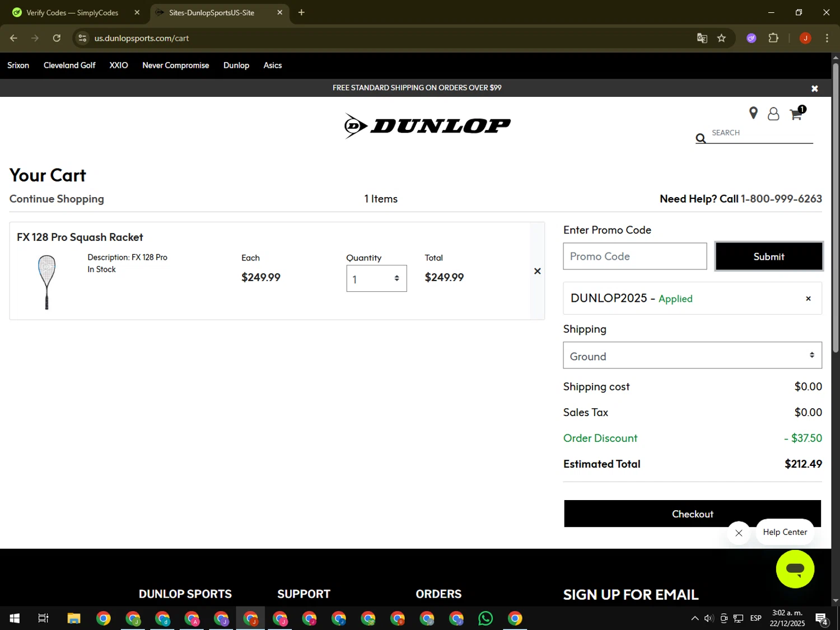This screenshot has height=630, width=840.
Task: Reload the current page
Action: click(x=57, y=38)
